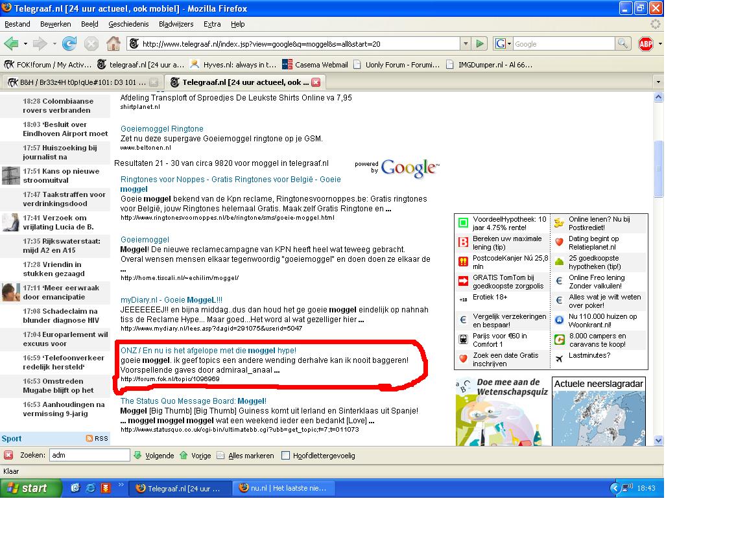Open the Bestand menu
This screenshot has width=747, height=560.
(17, 24)
